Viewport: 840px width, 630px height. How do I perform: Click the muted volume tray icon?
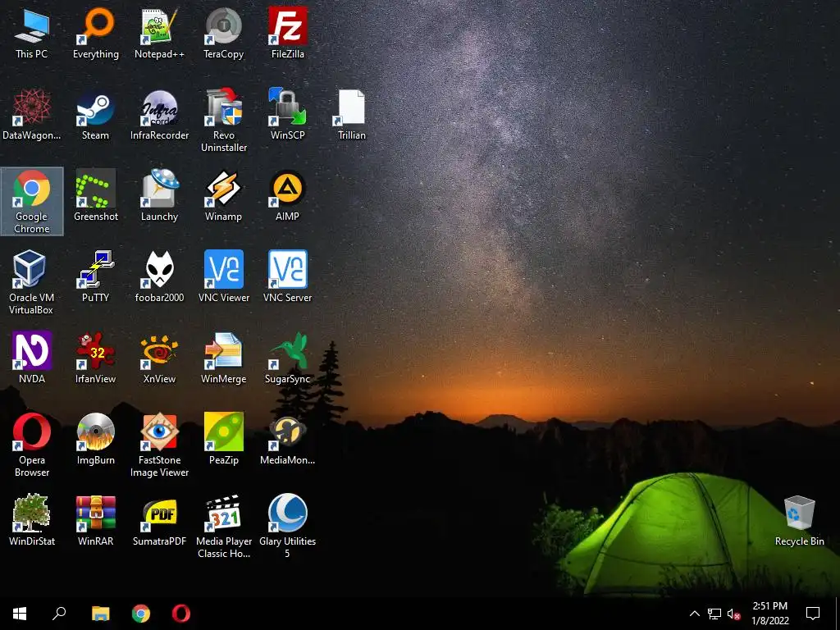(733, 614)
